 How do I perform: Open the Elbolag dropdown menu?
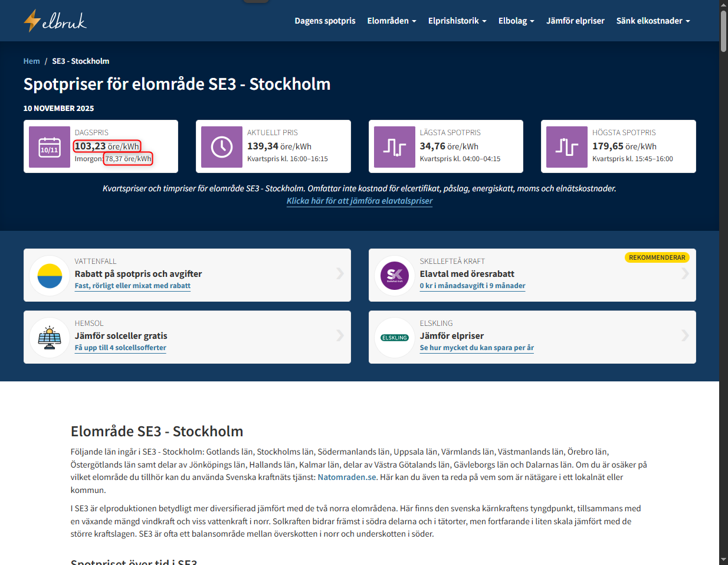coord(516,21)
